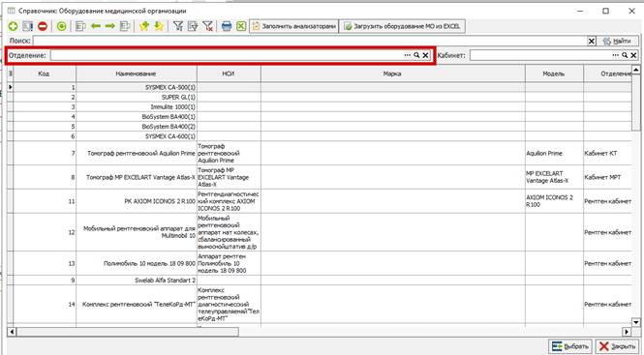Sort by the Марка column header
The width and height of the screenshot is (644, 355).
(393, 74)
